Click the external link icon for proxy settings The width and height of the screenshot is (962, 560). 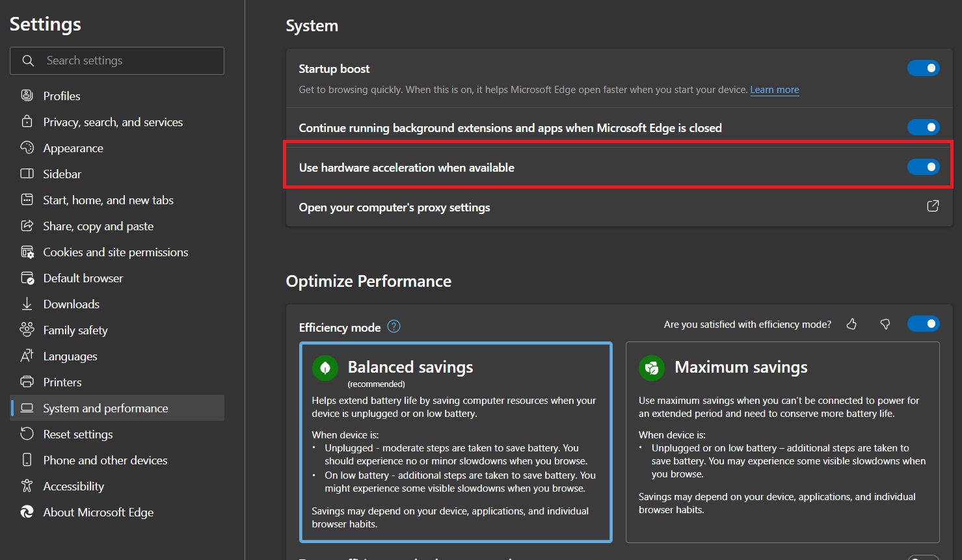(933, 206)
